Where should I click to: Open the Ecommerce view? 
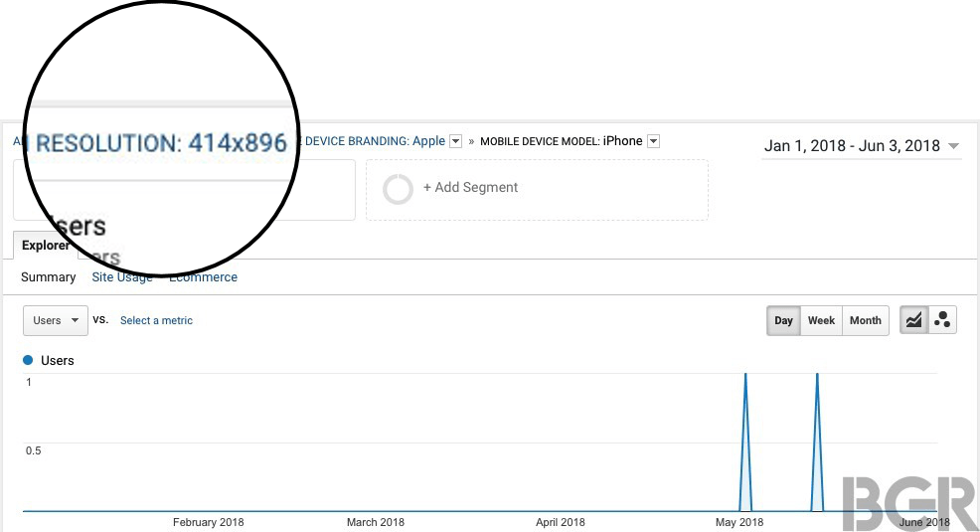coord(204,277)
